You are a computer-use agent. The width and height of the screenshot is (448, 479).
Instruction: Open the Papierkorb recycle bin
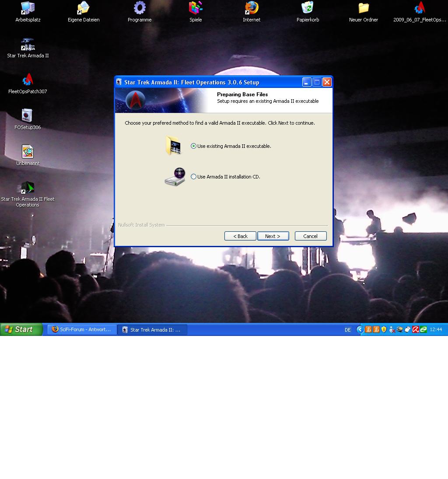coord(308,9)
